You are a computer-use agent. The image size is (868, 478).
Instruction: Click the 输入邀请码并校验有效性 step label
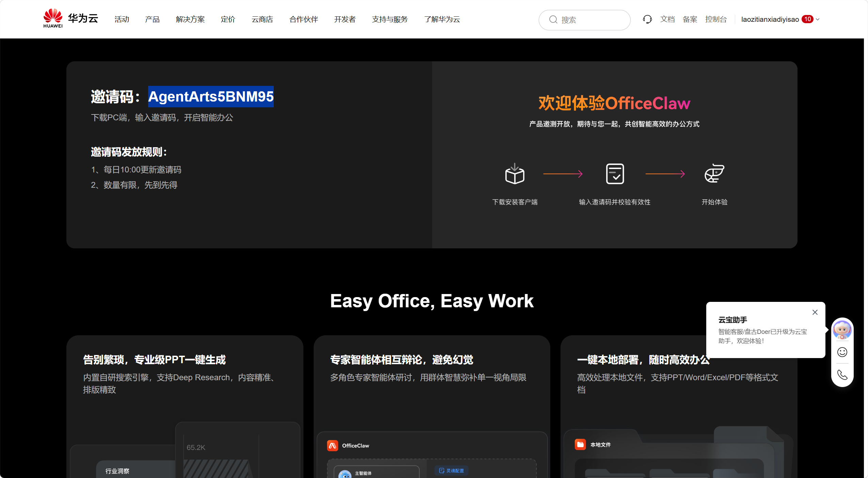(615, 202)
